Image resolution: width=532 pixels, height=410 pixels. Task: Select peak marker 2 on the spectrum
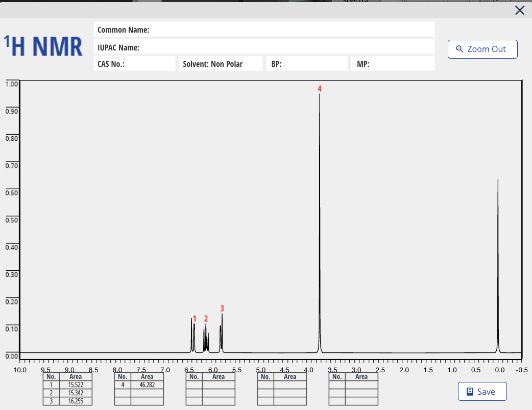click(x=206, y=318)
